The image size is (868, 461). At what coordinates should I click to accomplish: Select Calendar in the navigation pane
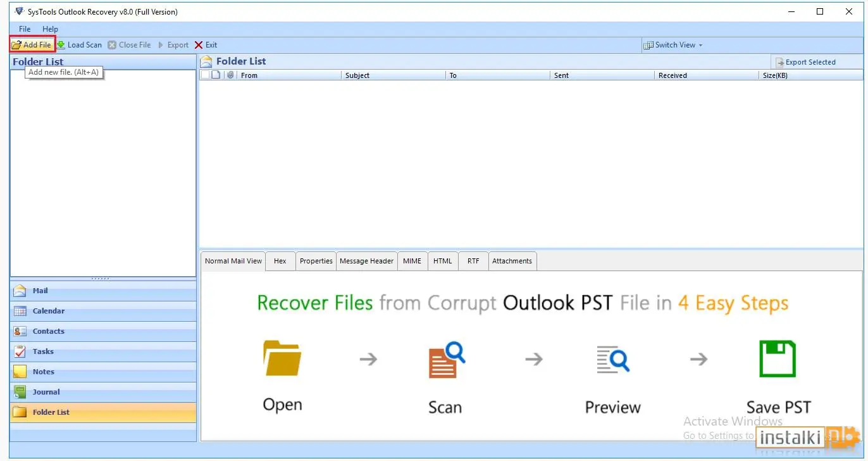click(103, 311)
